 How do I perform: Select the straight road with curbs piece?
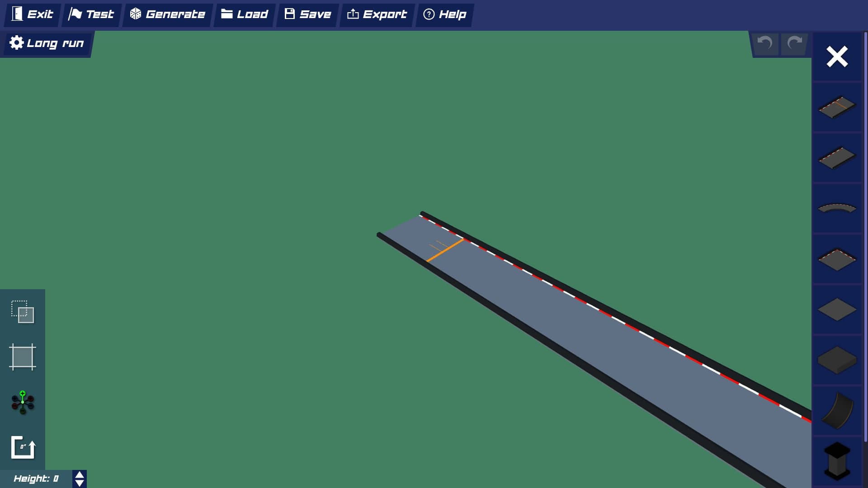click(837, 158)
